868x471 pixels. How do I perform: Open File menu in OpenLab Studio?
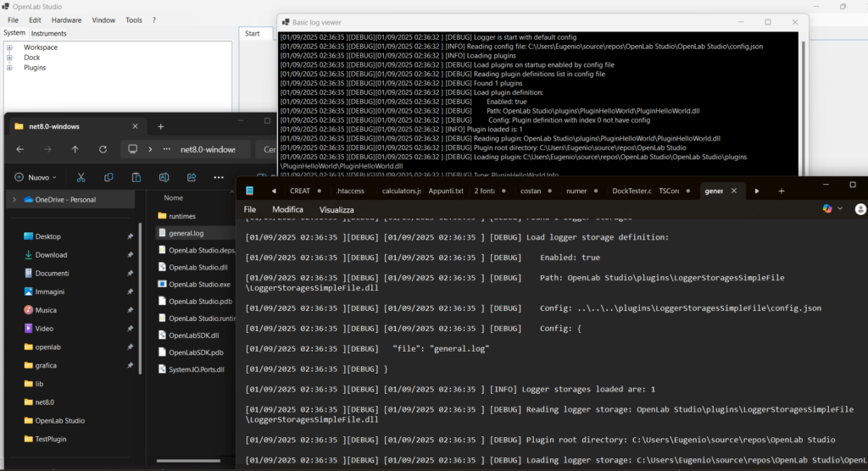[x=13, y=20]
